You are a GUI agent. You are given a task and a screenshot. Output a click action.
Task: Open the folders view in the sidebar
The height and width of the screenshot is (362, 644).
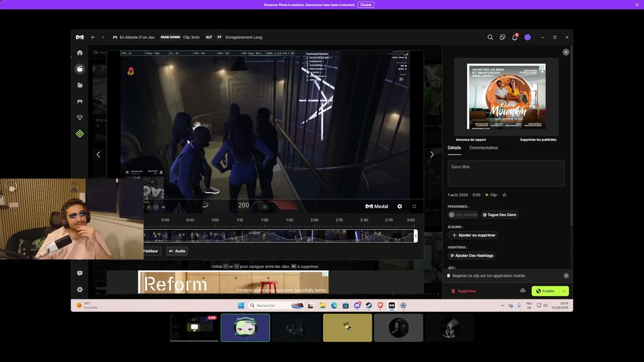79,85
